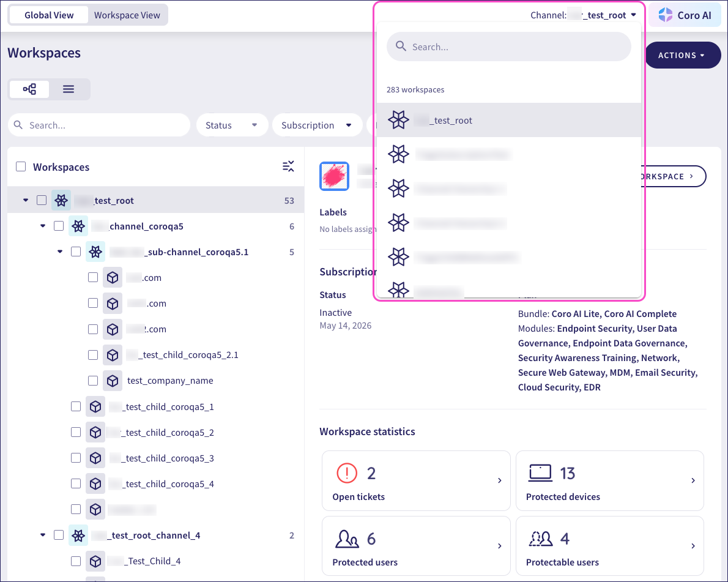Open the Coro AI assistant
Screen dimensions: 728x582
click(685, 15)
